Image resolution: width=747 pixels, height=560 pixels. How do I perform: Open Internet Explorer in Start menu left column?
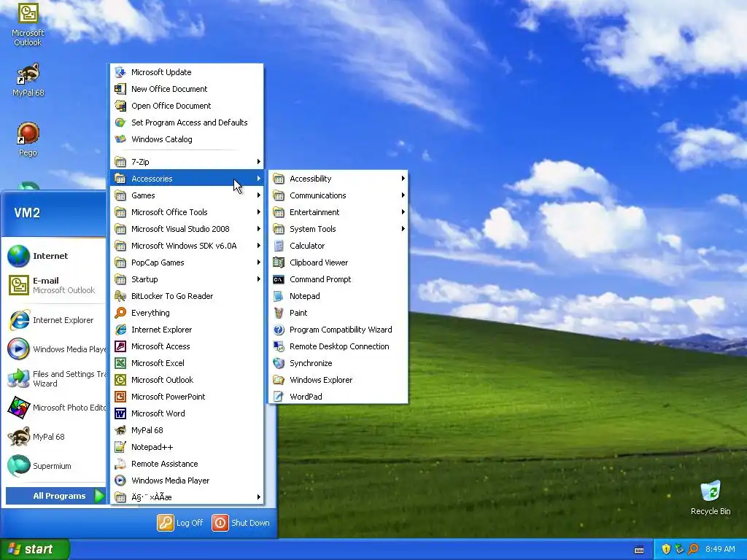point(55,320)
